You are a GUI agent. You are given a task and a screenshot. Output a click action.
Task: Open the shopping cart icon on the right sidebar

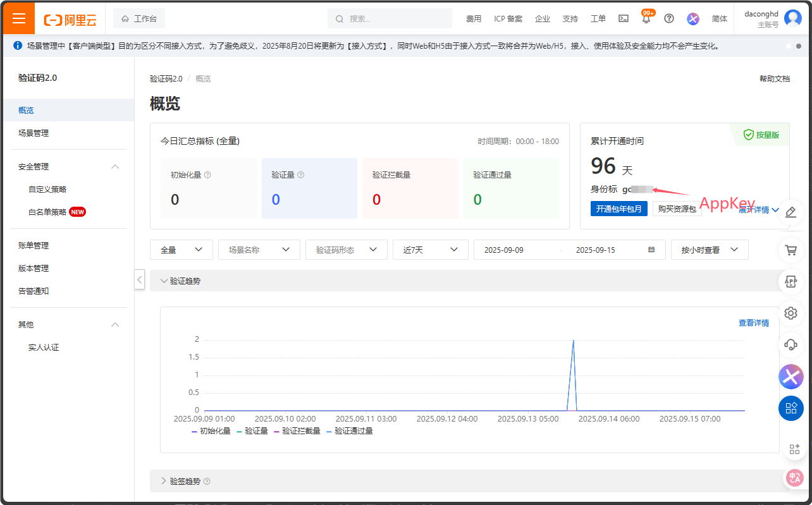790,250
